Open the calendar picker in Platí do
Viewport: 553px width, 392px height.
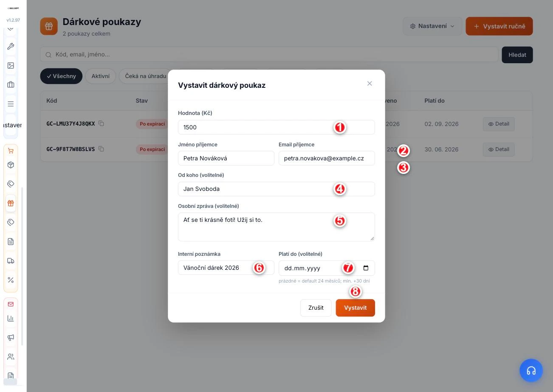[366, 268]
